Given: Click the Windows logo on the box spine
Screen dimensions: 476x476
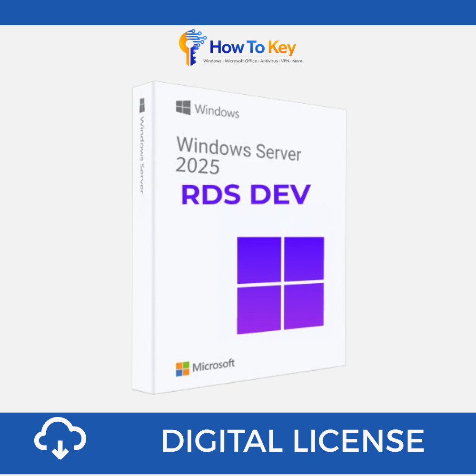Looking at the screenshot, I should pyautogui.click(x=142, y=105).
